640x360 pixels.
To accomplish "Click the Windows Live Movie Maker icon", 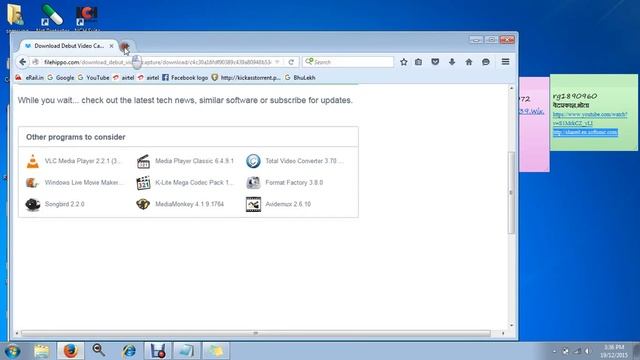I will (x=33, y=182).
